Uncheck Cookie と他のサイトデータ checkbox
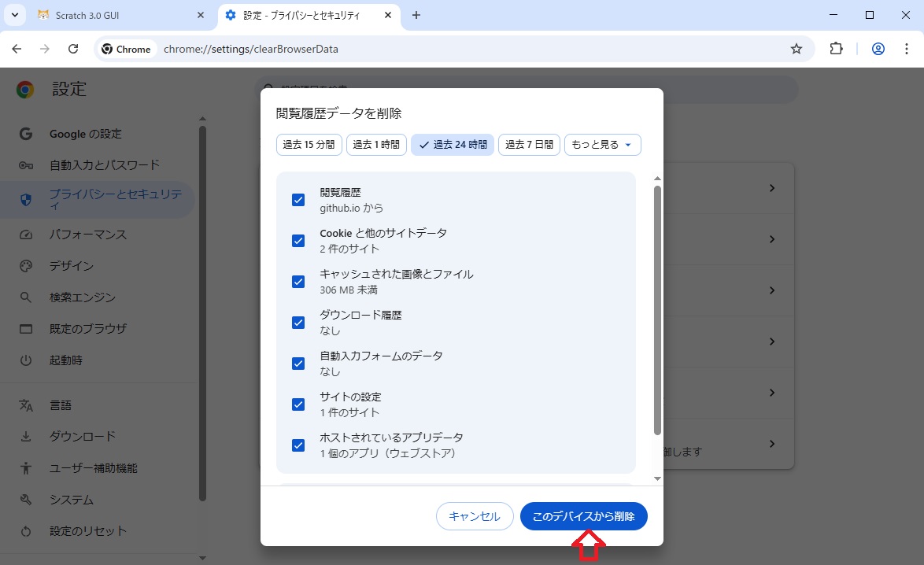 point(298,241)
